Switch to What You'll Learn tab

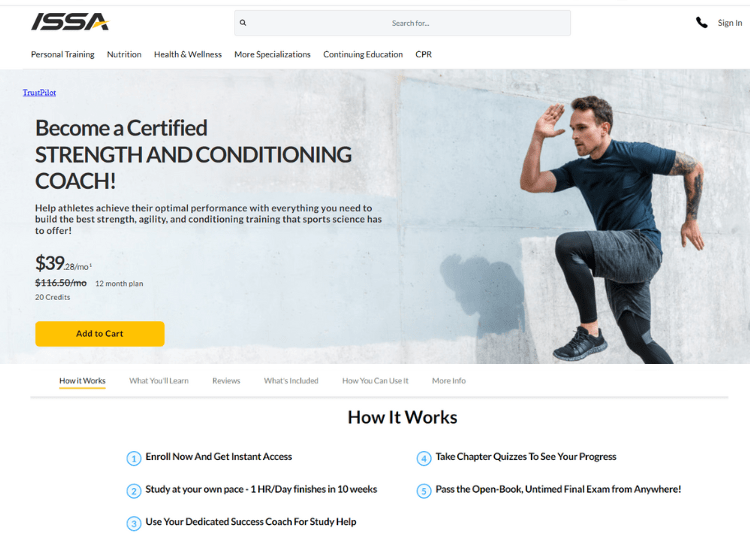point(159,381)
